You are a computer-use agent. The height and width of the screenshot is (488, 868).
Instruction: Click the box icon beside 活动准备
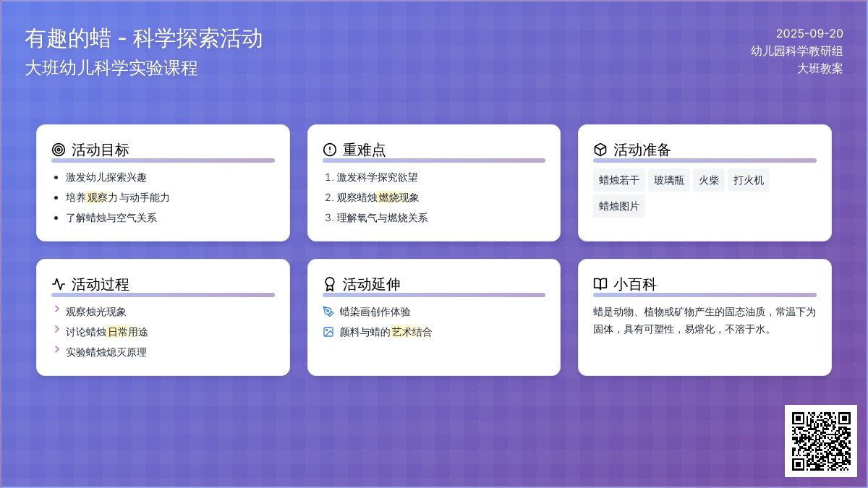[x=600, y=150]
